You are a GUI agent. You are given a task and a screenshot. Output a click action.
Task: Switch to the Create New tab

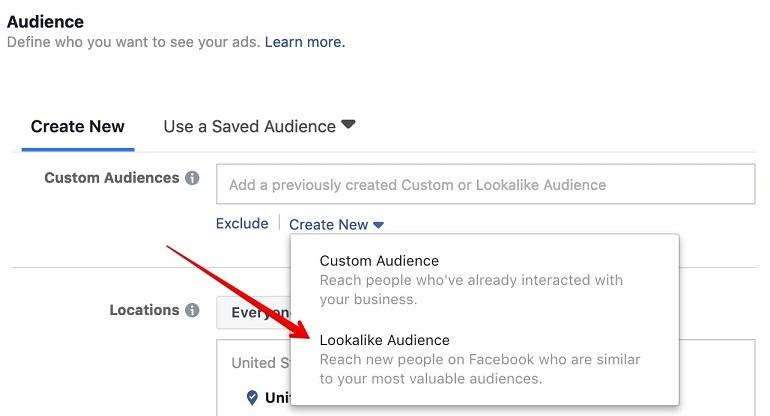(78, 127)
